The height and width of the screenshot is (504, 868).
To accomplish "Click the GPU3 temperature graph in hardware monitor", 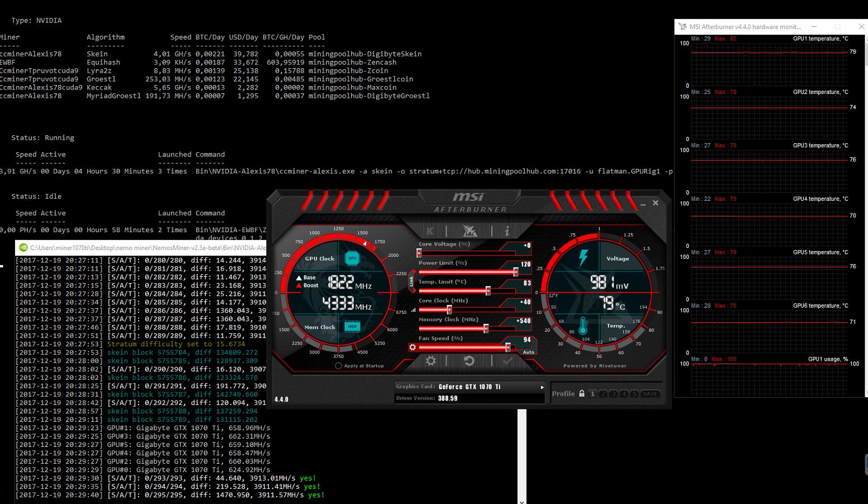I will [x=770, y=171].
